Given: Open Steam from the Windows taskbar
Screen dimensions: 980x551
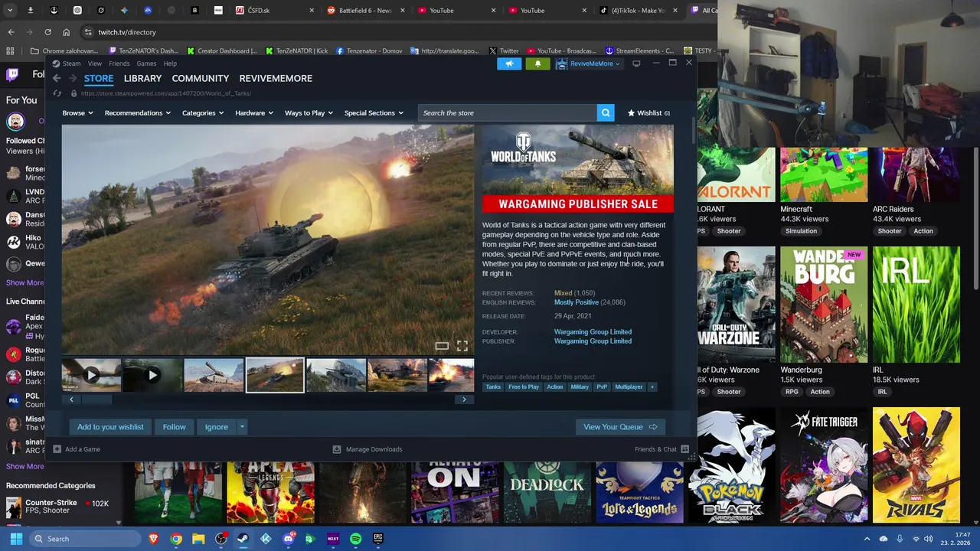Looking at the screenshot, I should tap(243, 539).
